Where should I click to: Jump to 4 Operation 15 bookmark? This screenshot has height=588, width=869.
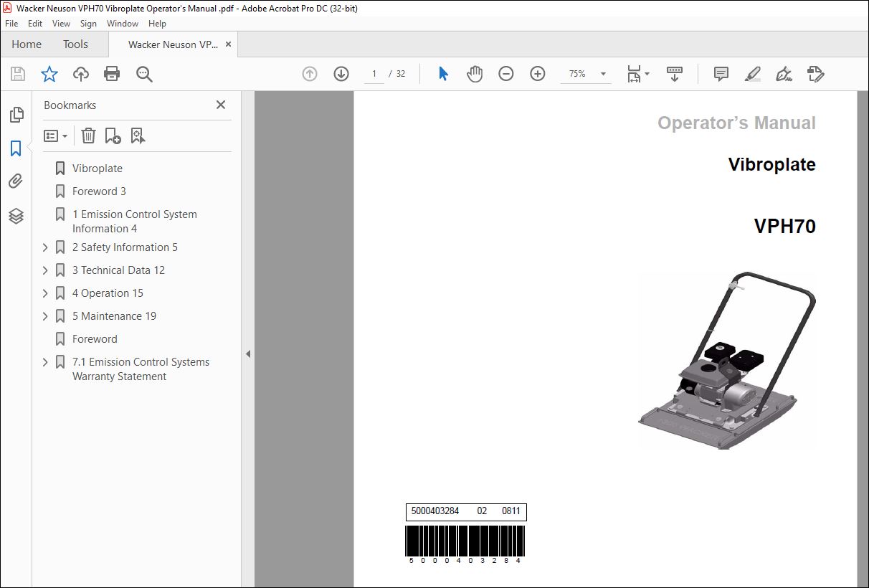click(108, 293)
